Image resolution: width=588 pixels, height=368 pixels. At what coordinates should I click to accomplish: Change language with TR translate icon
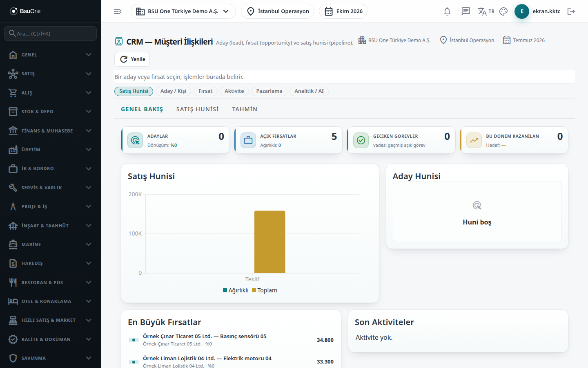tap(486, 11)
